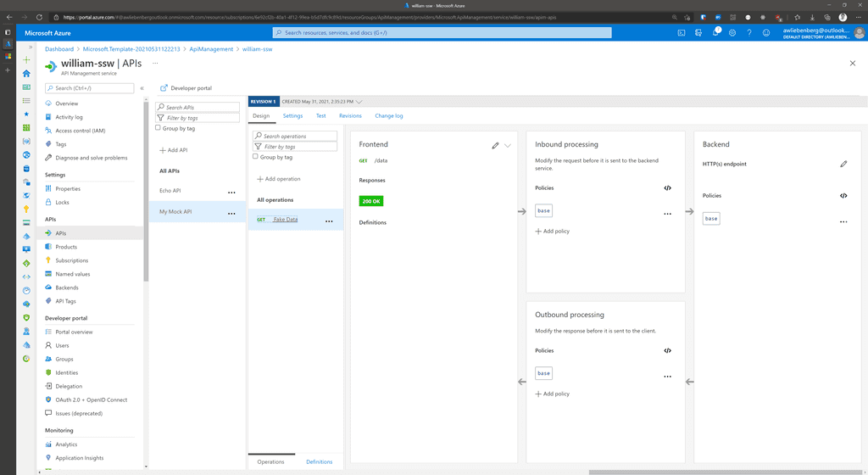Open Inbound processing policy code editor

pyautogui.click(x=667, y=187)
